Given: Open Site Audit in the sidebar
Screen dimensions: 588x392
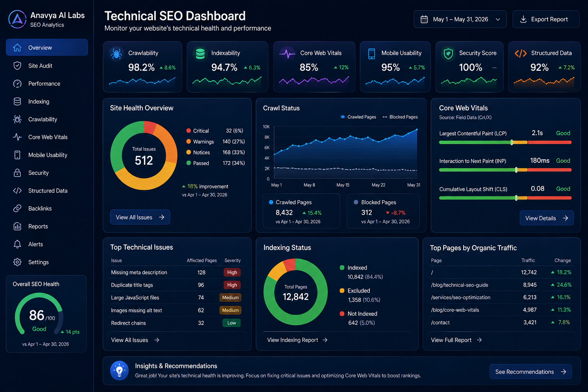Looking at the screenshot, I should [x=47, y=65].
